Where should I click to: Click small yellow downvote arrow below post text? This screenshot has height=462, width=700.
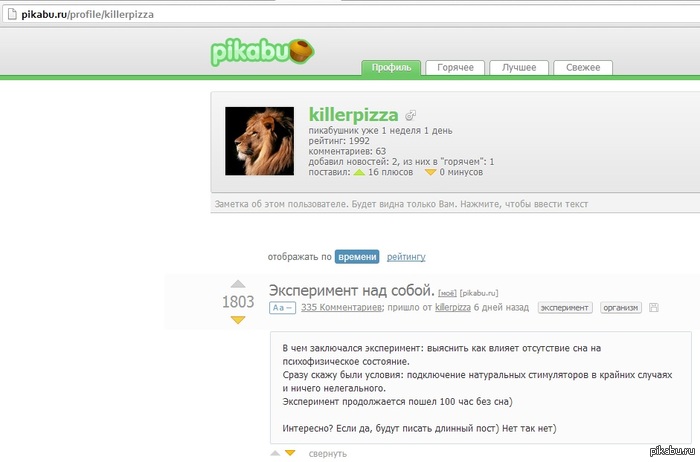point(290,454)
